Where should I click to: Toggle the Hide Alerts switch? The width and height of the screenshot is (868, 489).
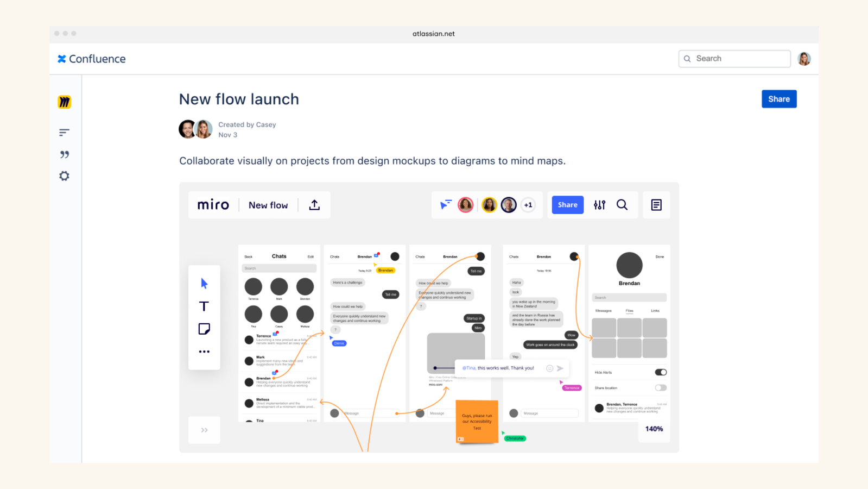(660, 372)
